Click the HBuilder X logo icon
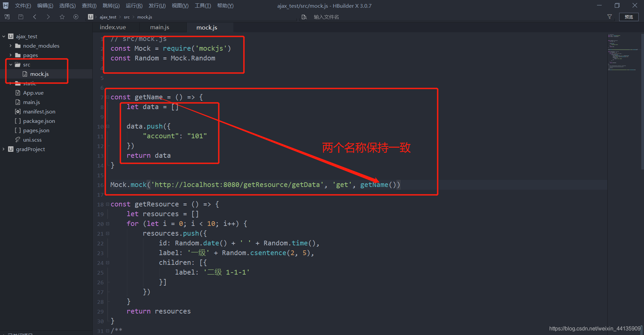Screen dimensions: 644x335 6,6
